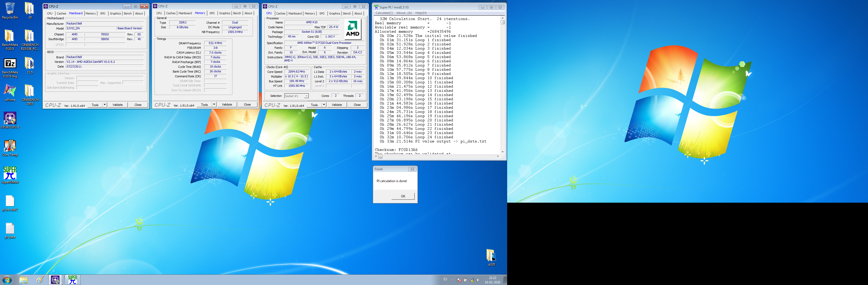
Task: Click Tools button in Memory CPU-Z window
Action: (204, 105)
